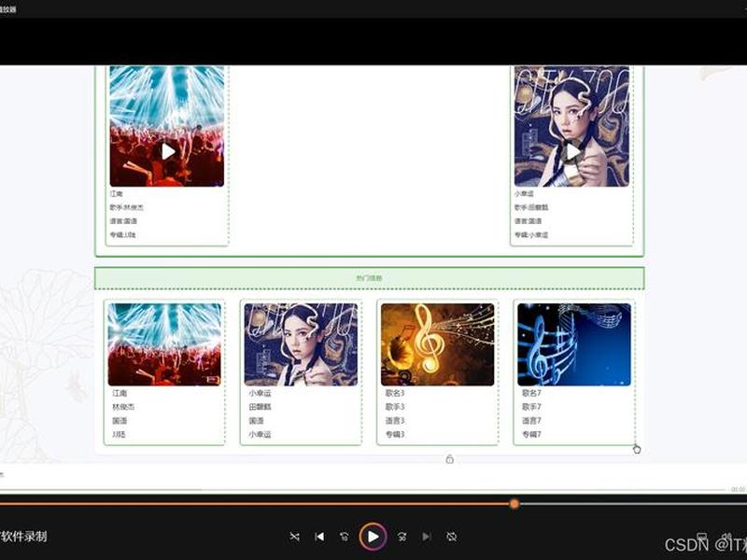This screenshot has width=747, height=560.
Task: Play 江南 using its top card overlay button
Action: 168,151
